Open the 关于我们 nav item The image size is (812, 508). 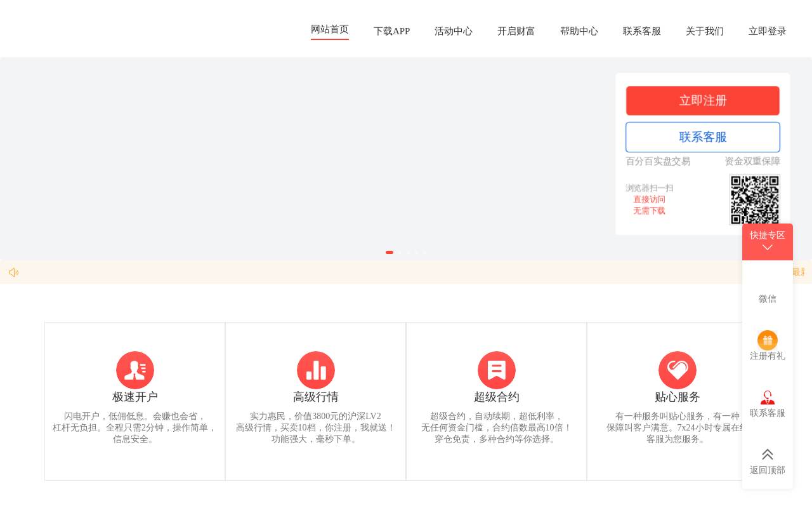coord(705,31)
